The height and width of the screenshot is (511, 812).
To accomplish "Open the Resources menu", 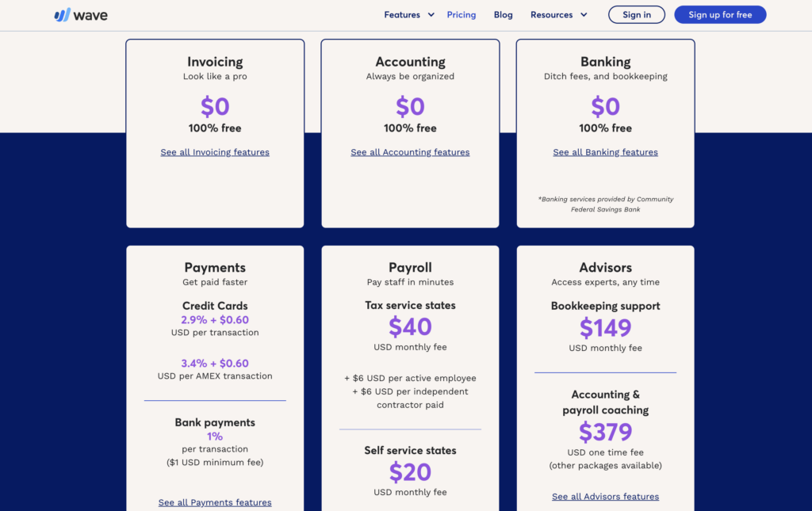I will (x=551, y=15).
